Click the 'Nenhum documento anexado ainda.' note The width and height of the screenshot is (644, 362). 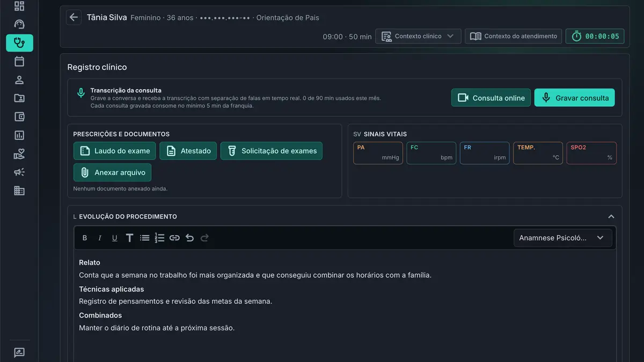(x=120, y=189)
